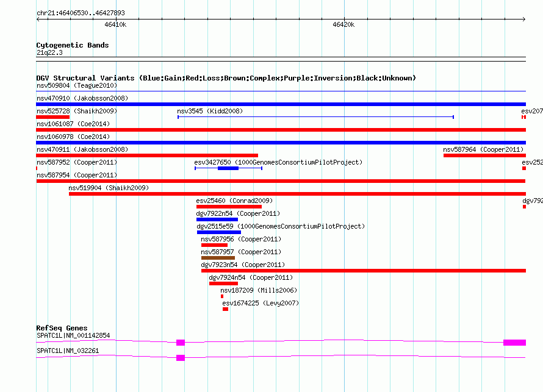Click the red dgv7924n54 bar
The width and height of the screenshot is (543, 392).
(223, 283)
